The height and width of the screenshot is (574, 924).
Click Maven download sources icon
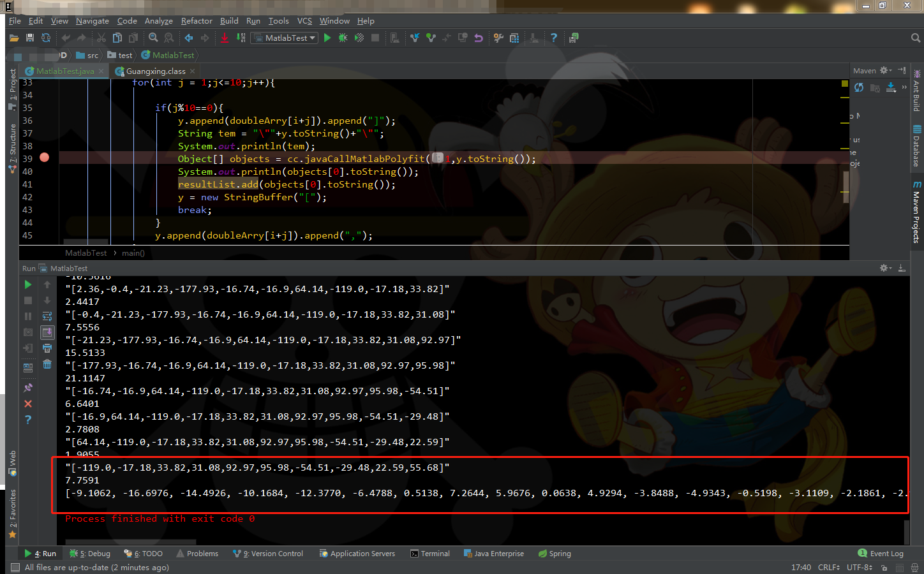pos(891,87)
